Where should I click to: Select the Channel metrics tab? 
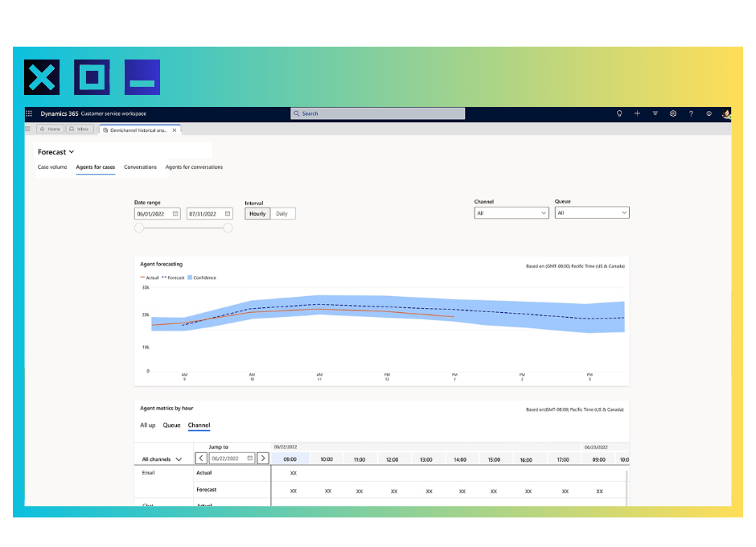(x=199, y=425)
